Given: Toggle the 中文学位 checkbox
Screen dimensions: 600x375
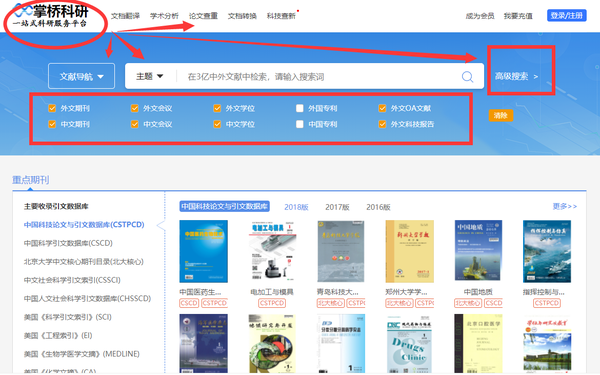Looking at the screenshot, I should pos(217,124).
